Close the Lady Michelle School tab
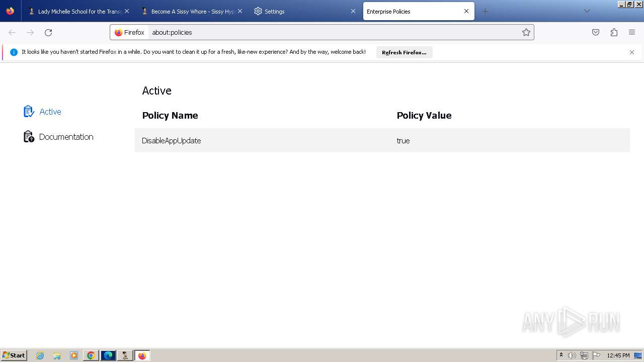 tap(127, 11)
